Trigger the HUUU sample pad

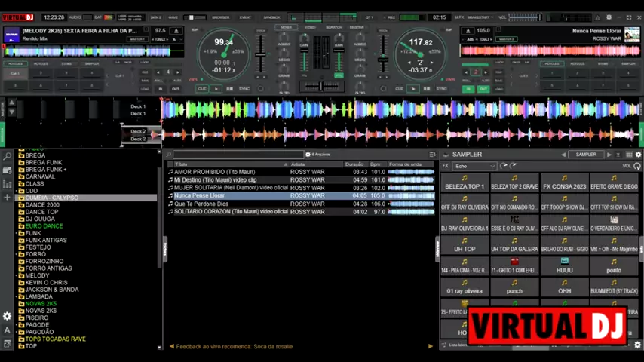[564, 266]
